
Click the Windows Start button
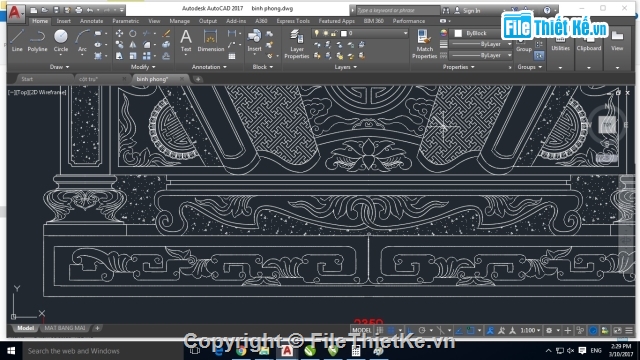(x=11, y=351)
